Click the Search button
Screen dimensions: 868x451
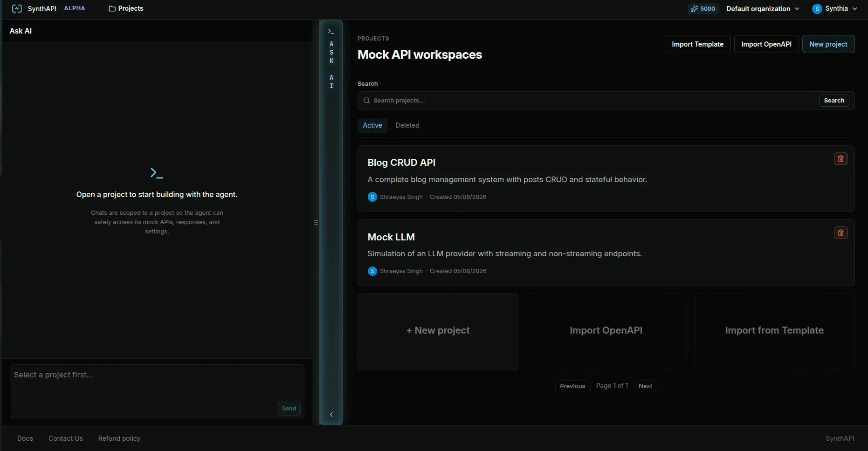click(834, 101)
